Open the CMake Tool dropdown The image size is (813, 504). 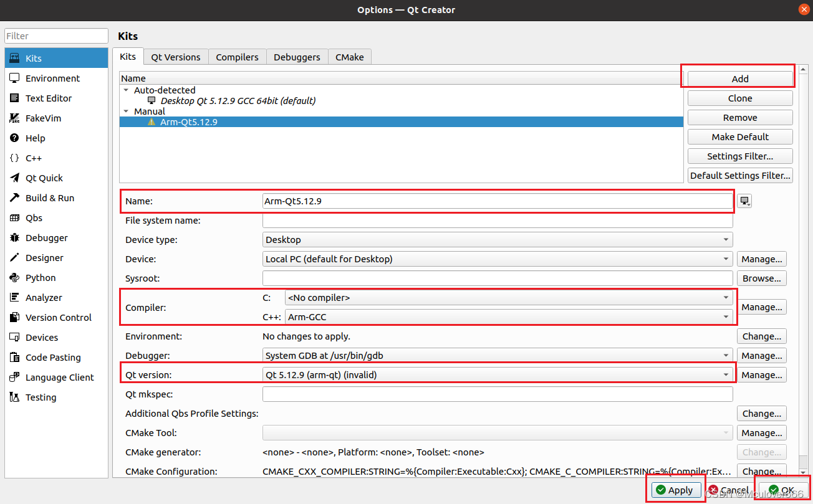click(x=498, y=432)
